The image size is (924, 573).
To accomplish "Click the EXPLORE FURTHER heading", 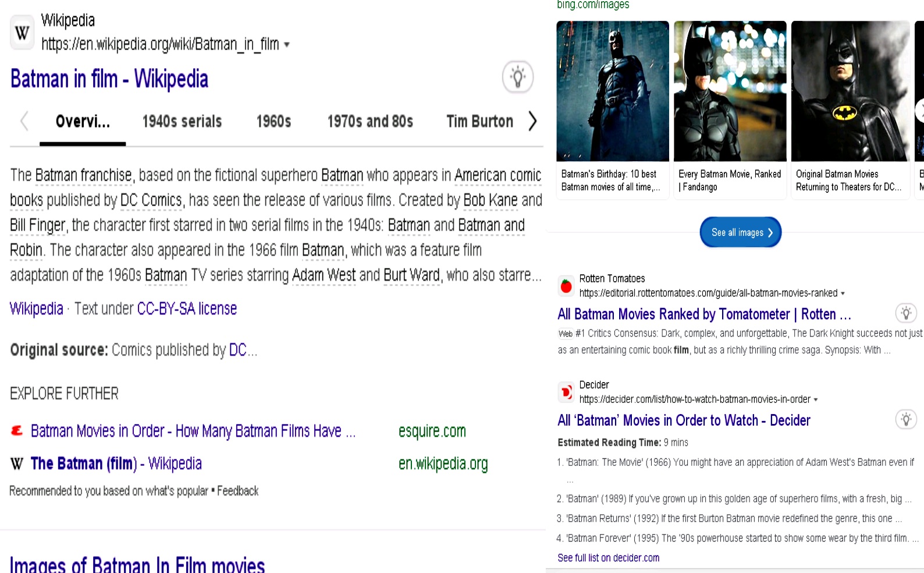I will point(64,394).
